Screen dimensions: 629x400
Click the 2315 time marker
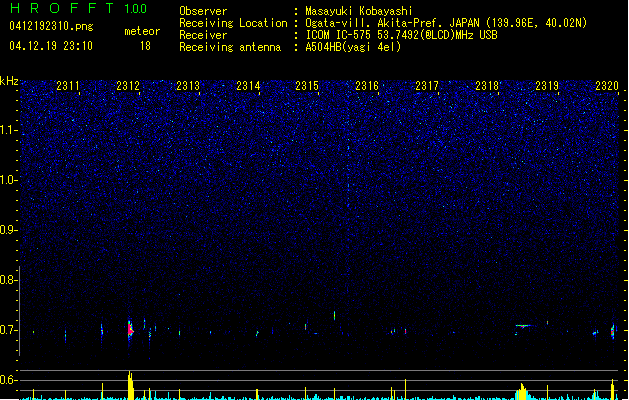pyautogui.click(x=307, y=86)
